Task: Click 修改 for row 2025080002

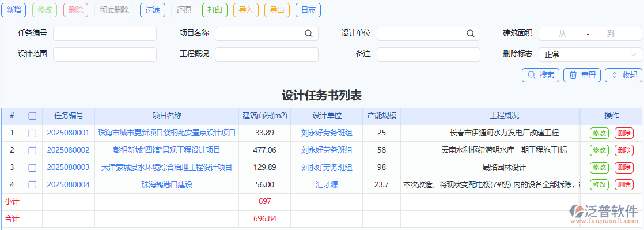Action: point(600,150)
